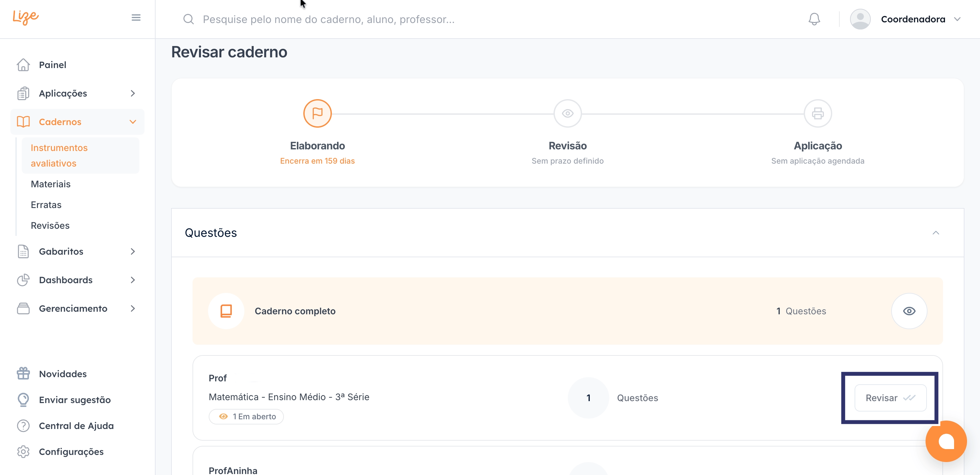Click the Cadernos book icon

coord(23,122)
